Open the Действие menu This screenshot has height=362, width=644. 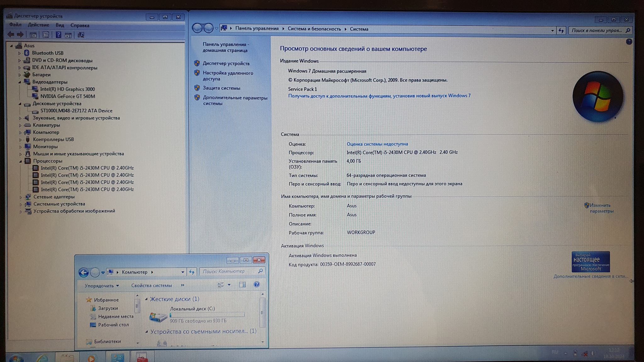click(38, 25)
